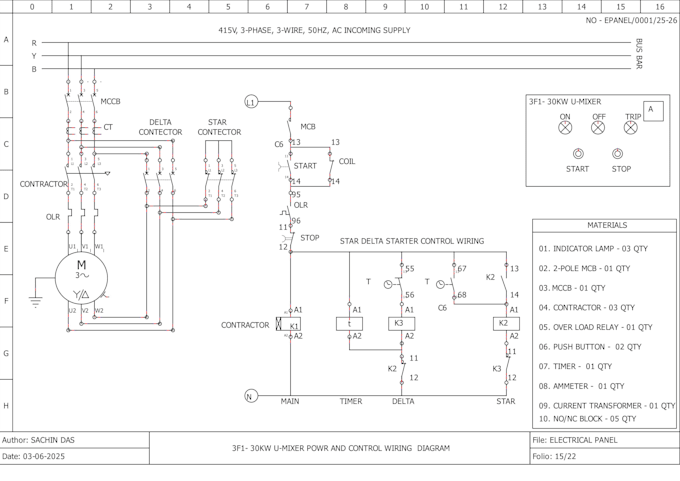The image size is (680, 481).
Task: Select K2 normally-closed contact in delta branch
Action: [x=402, y=369]
